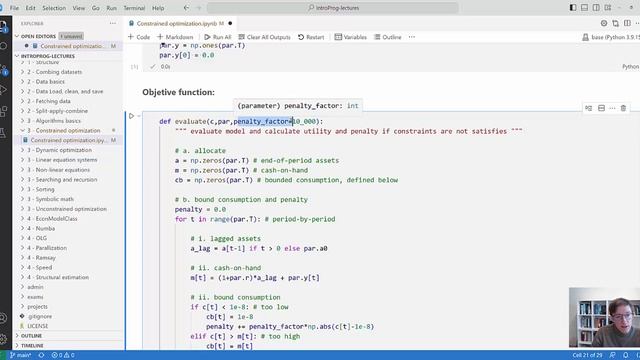
Task: Open the Terminal menu
Action: pyautogui.click(x=134, y=8)
